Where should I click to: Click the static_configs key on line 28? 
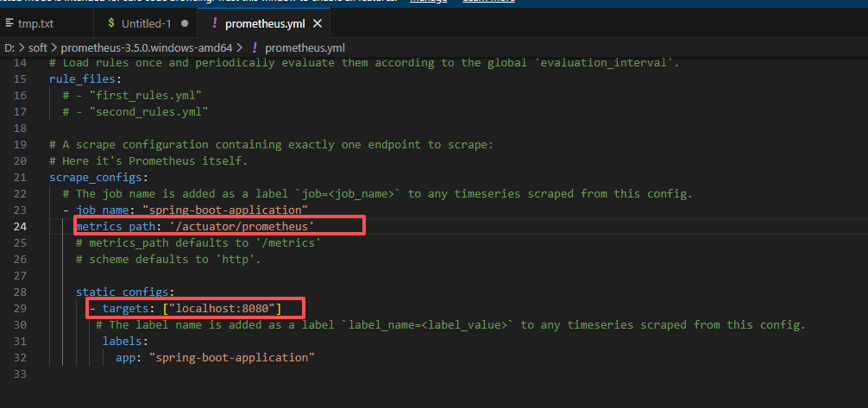[x=123, y=292]
